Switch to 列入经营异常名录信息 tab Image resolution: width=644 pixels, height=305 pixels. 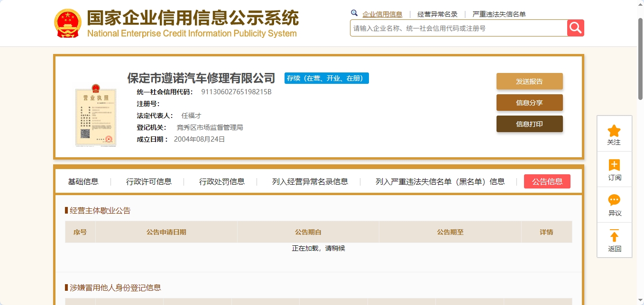pyautogui.click(x=310, y=181)
